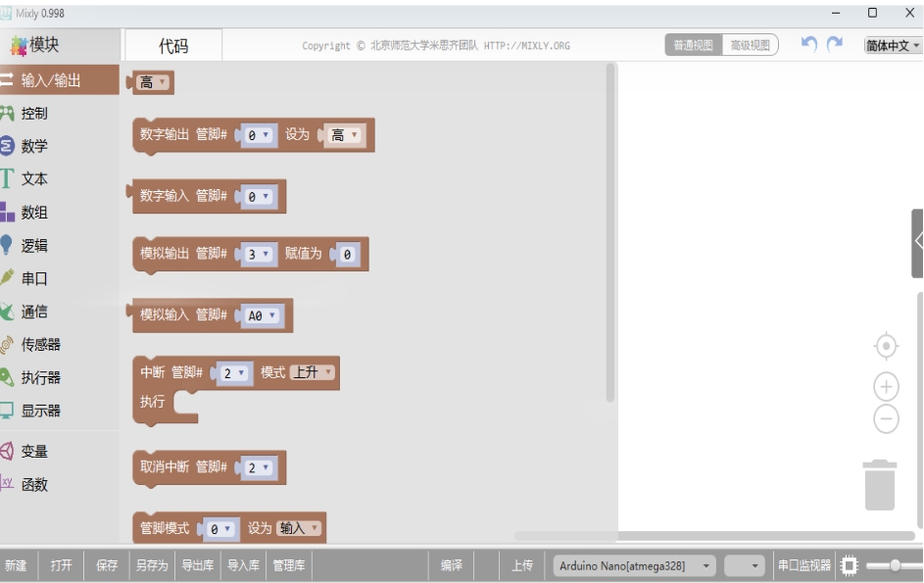Viewport: 924px width, 583px height.
Task: Open the standalone 高 value dropdown
Action: pyautogui.click(x=153, y=82)
